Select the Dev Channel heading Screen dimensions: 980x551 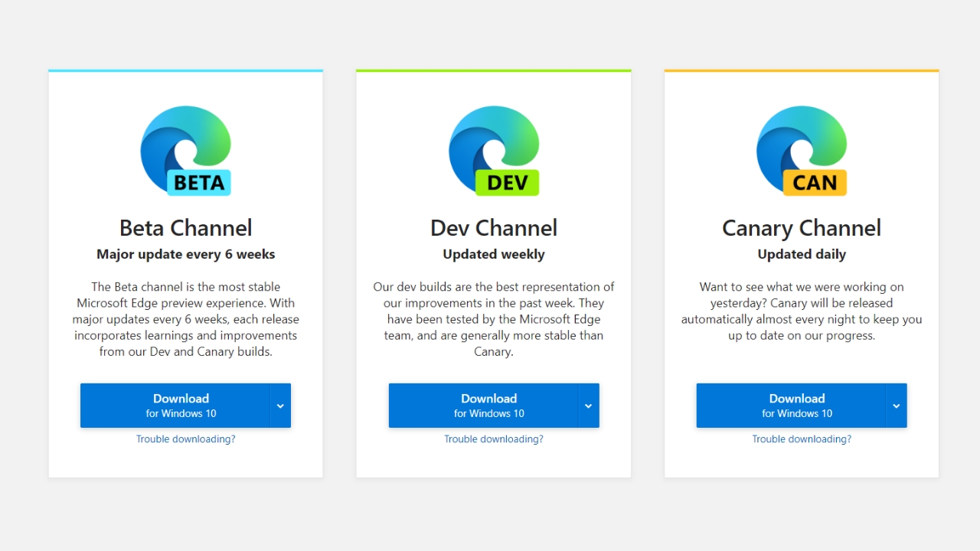pos(494,228)
